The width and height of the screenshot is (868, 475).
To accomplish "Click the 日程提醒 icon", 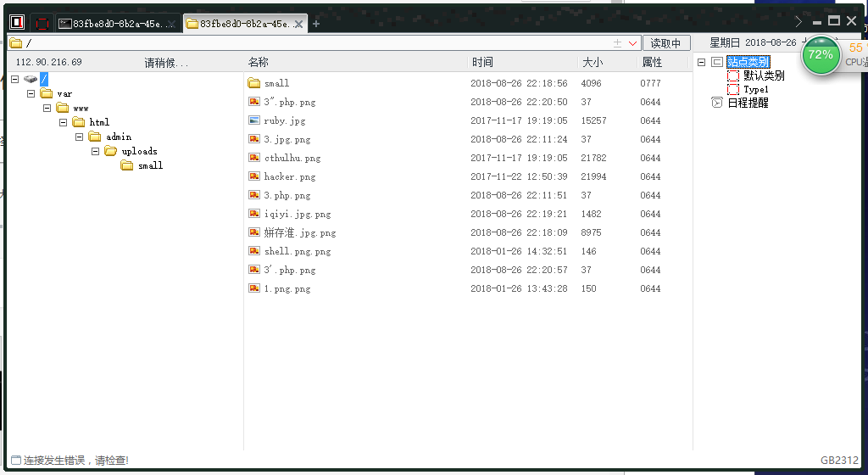I will (x=717, y=103).
